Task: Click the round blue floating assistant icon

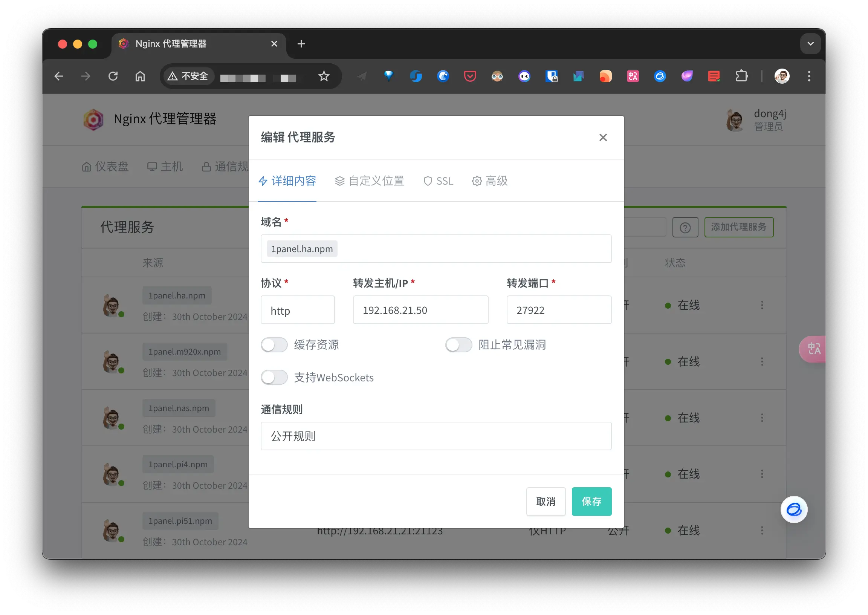Action: (x=793, y=509)
